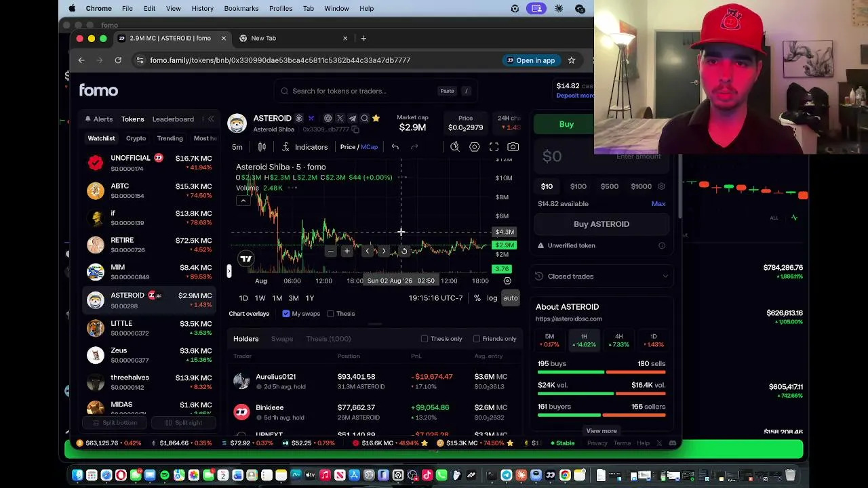Open the Leaderboard tab
This screenshot has height=488, width=868.
(x=173, y=119)
